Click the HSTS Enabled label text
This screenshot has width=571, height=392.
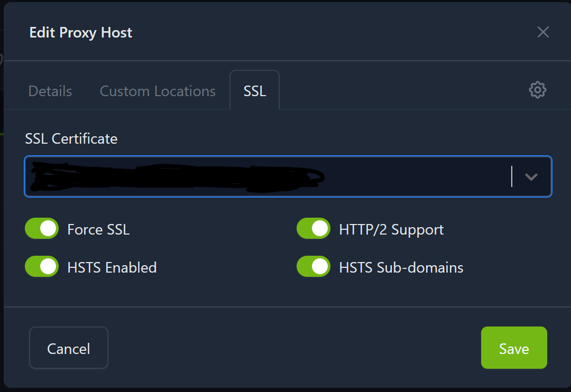[112, 268]
